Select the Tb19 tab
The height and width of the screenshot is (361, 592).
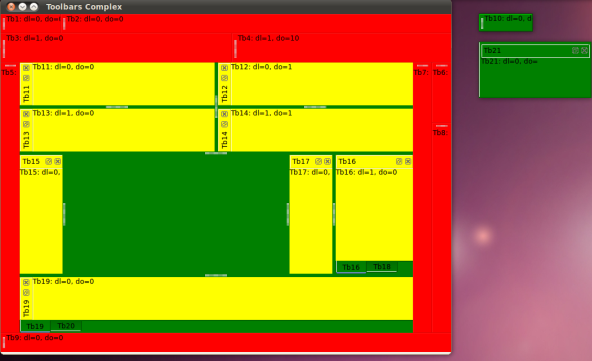tap(35, 326)
